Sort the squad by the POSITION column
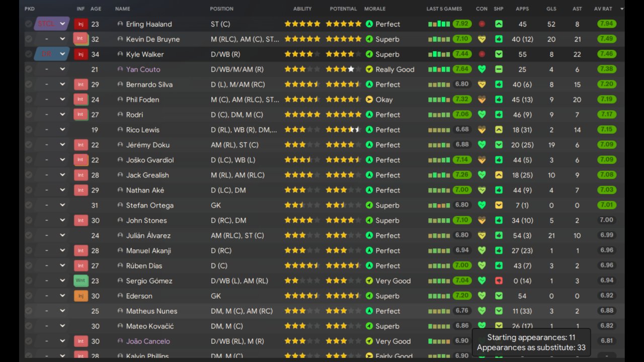Viewport: 644px width, 362px height. (x=221, y=9)
